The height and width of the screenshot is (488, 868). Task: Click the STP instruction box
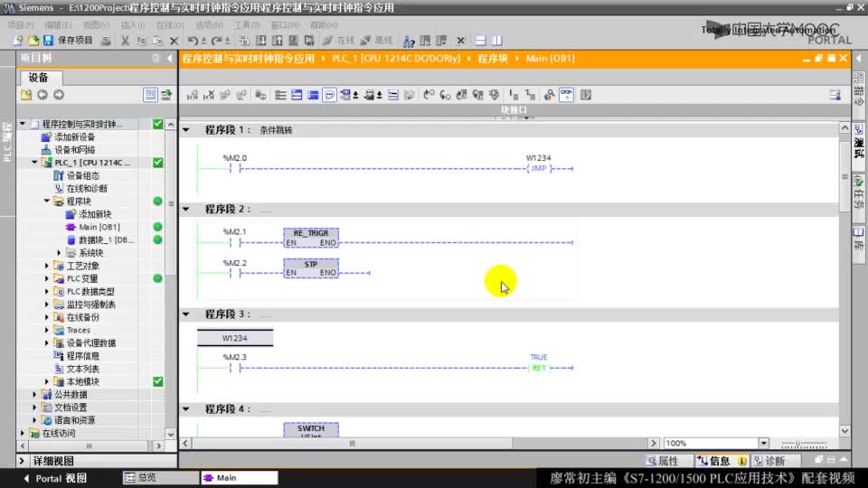(x=311, y=268)
